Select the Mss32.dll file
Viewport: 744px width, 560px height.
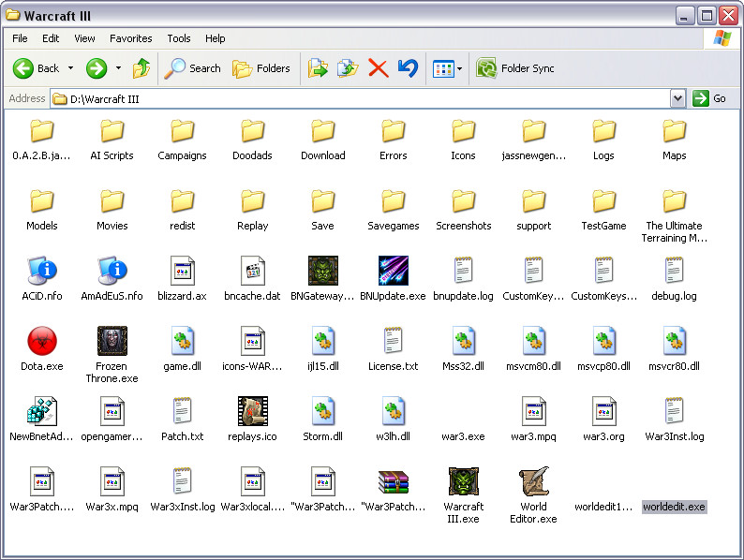click(x=463, y=349)
